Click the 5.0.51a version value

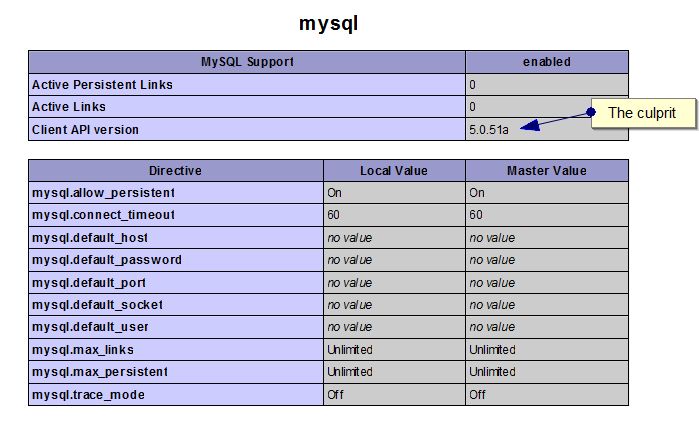(489, 130)
